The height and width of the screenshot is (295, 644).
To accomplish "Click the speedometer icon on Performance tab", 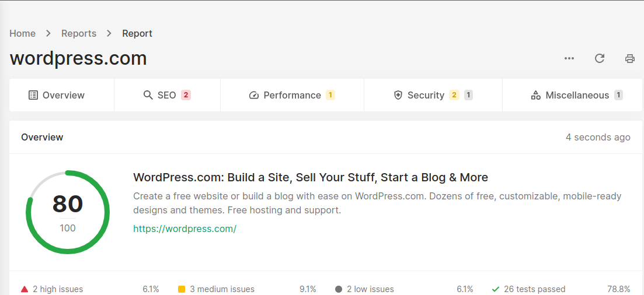I will click(254, 95).
